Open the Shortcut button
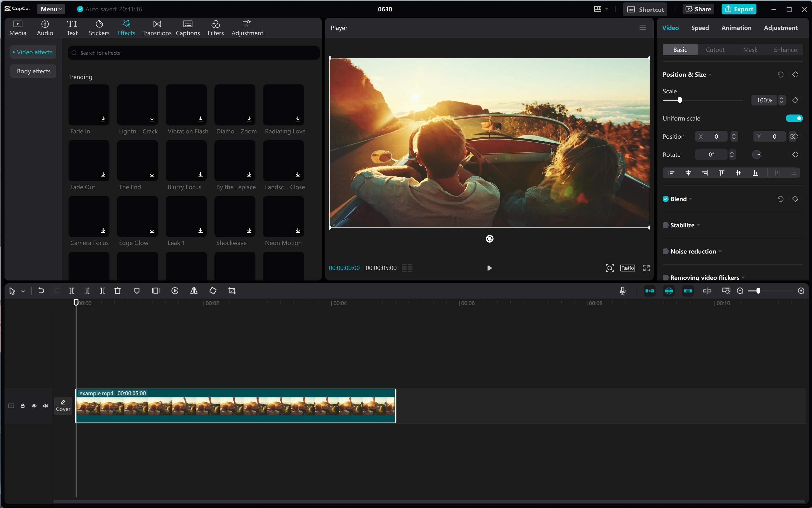Viewport: 812px width, 508px height. tap(645, 10)
